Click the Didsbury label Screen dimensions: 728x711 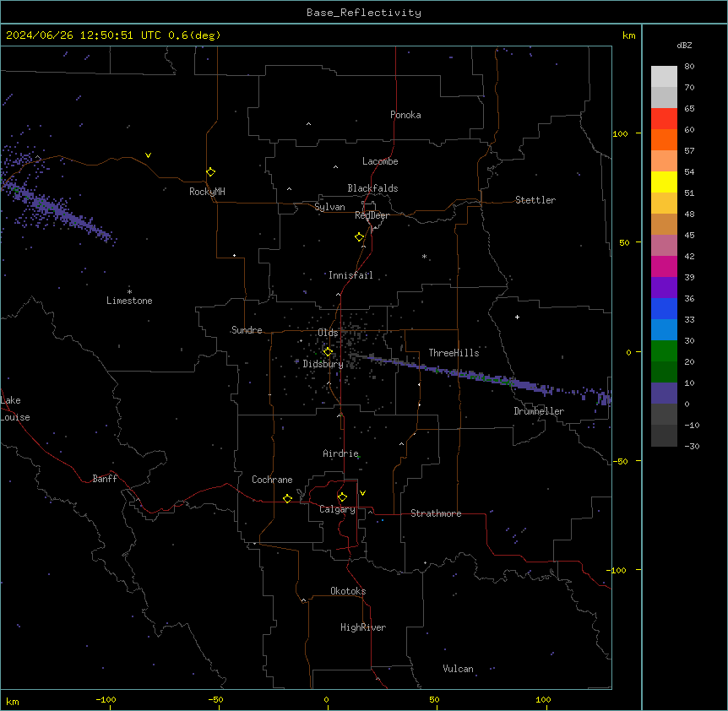[323, 364]
